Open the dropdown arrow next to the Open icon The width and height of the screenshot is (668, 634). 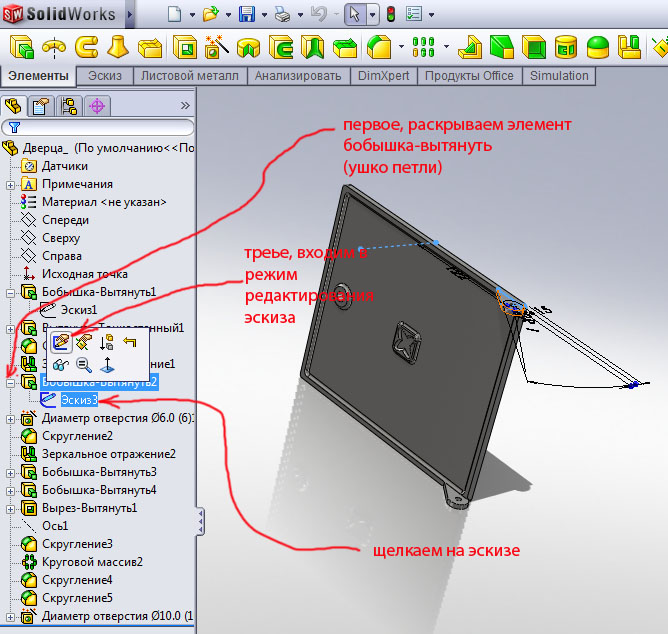point(226,16)
